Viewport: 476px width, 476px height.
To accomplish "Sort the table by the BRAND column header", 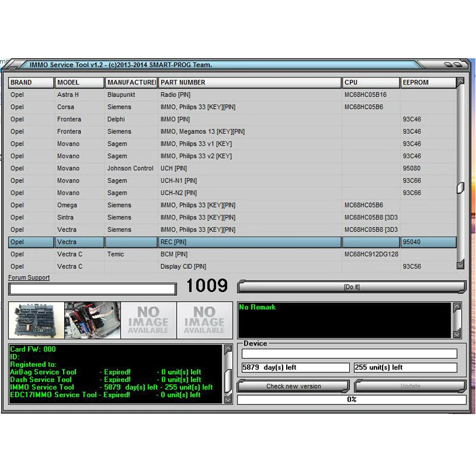I will click(x=31, y=82).
